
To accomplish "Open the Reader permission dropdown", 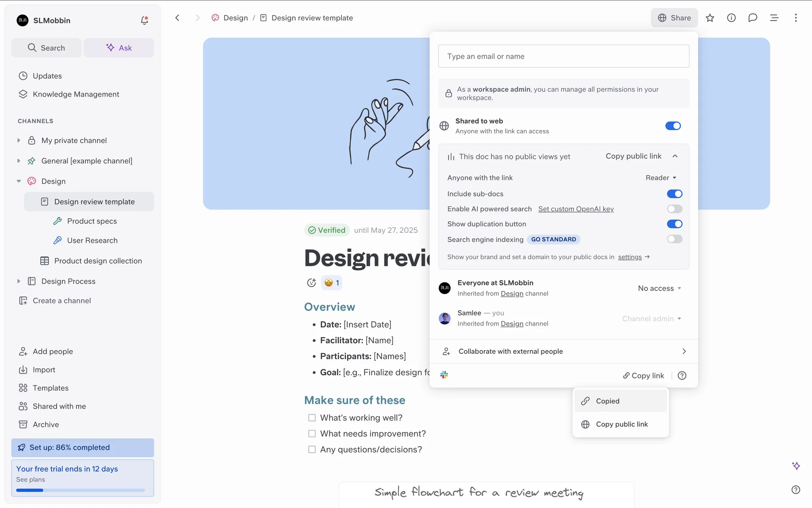I will tap(661, 178).
